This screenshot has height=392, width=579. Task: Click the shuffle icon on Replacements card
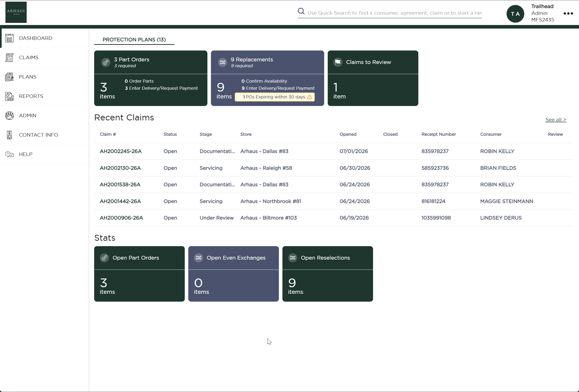222,62
